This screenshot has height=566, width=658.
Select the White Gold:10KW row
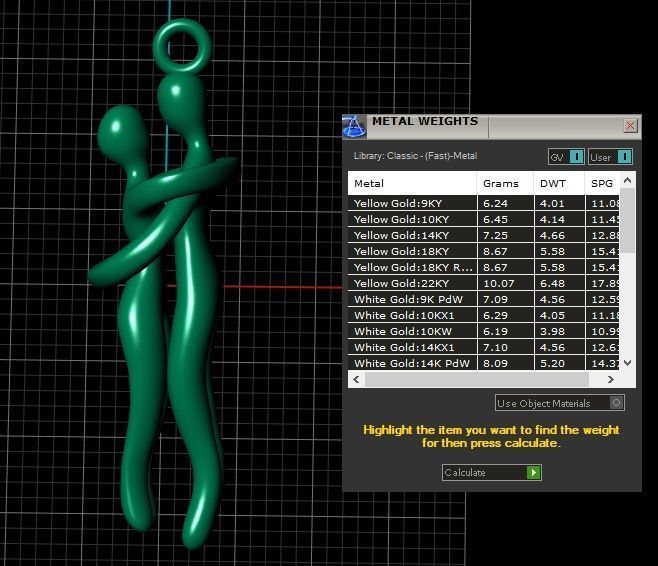point(483,331)
